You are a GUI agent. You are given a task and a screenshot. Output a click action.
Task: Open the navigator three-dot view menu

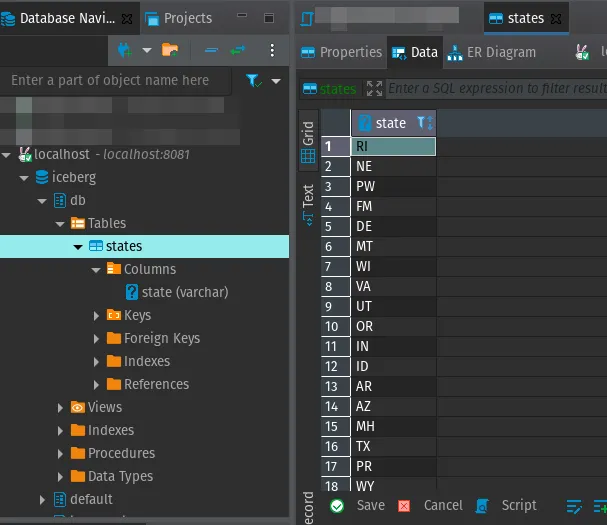(272, 49)
